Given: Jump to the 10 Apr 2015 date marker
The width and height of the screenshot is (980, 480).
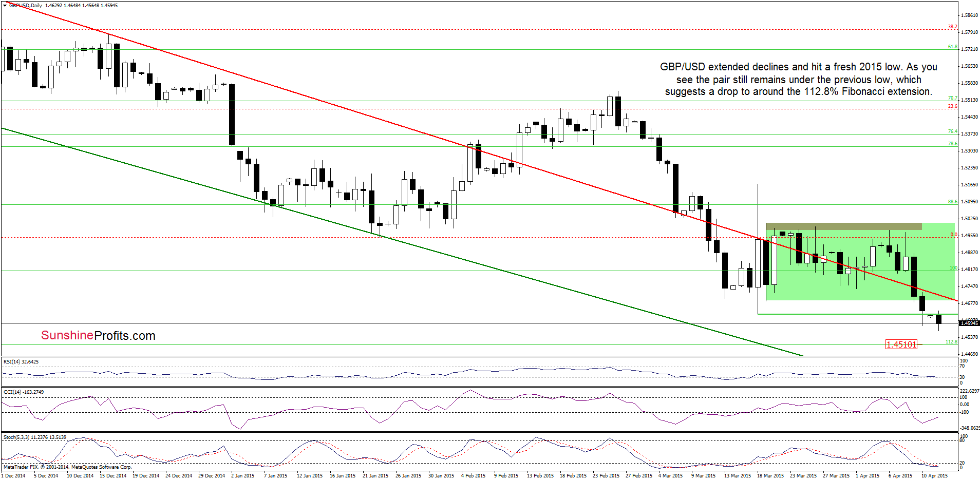Looking at the screenshot, I should [x=935, y=476].
